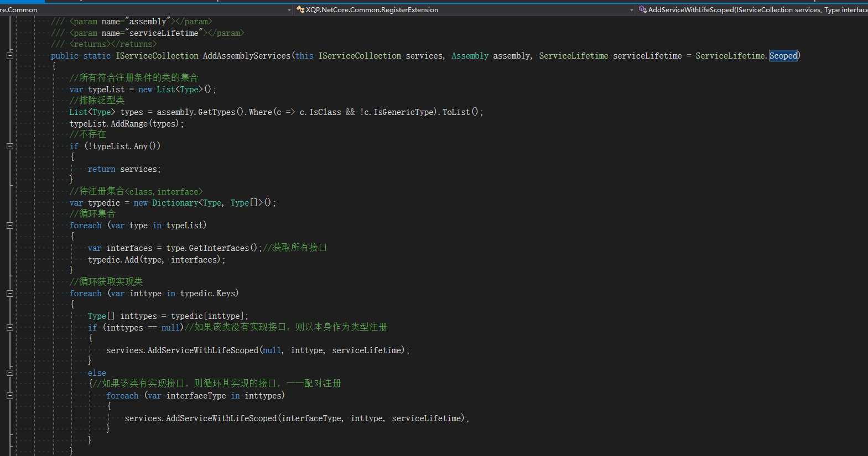Click Dictionary<Type, Type[]> in typedic declaration
868x456 pixels.
click(207, 203)
